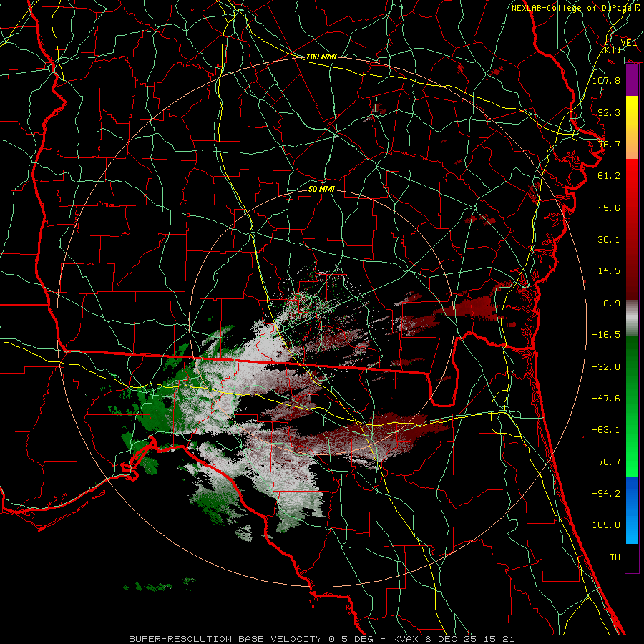644x644 pixels.
Task: Click the purple segment of the color scale
Action: (x=632, y=80)
